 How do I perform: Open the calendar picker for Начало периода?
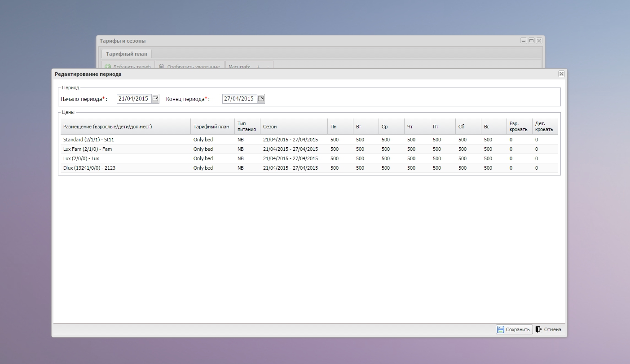155,99
